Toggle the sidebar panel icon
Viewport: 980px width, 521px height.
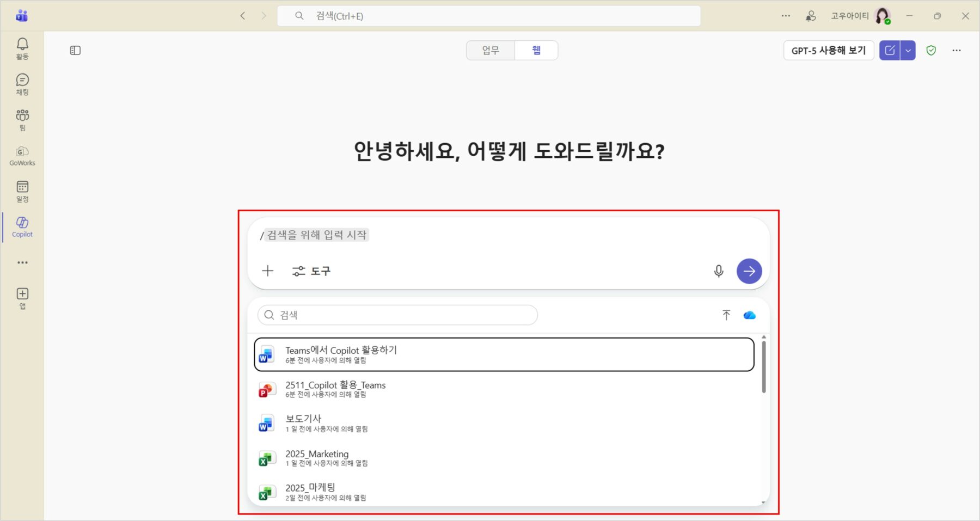[75, 51]
